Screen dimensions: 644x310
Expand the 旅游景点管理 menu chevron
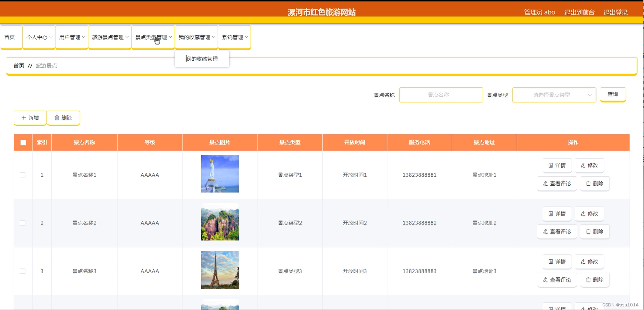127,37
